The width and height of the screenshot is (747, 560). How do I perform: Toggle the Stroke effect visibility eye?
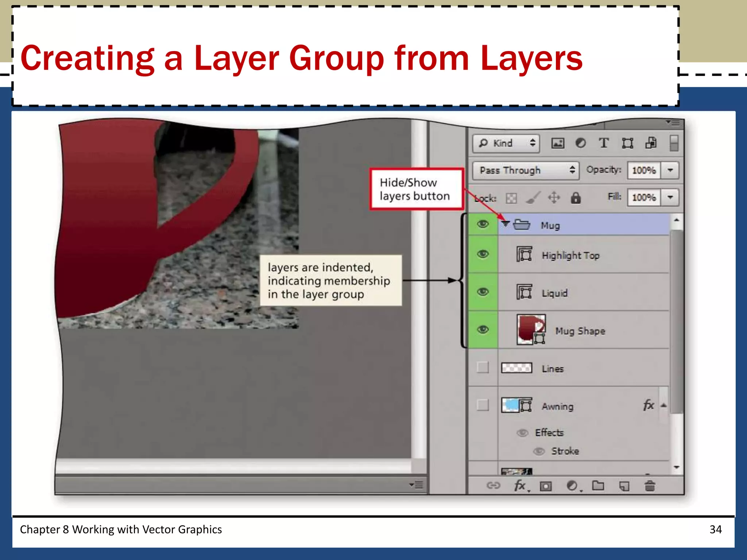pos(539,451)
